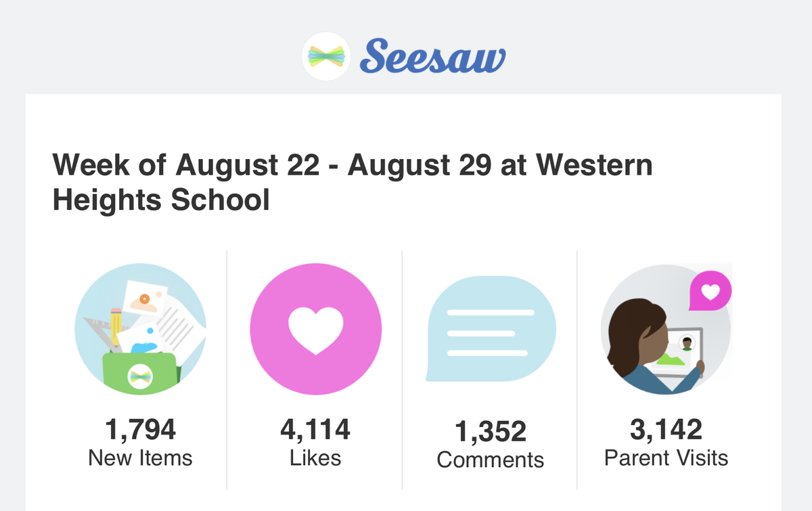Click the Comments label
812x511 pixels.
point(491,460)
